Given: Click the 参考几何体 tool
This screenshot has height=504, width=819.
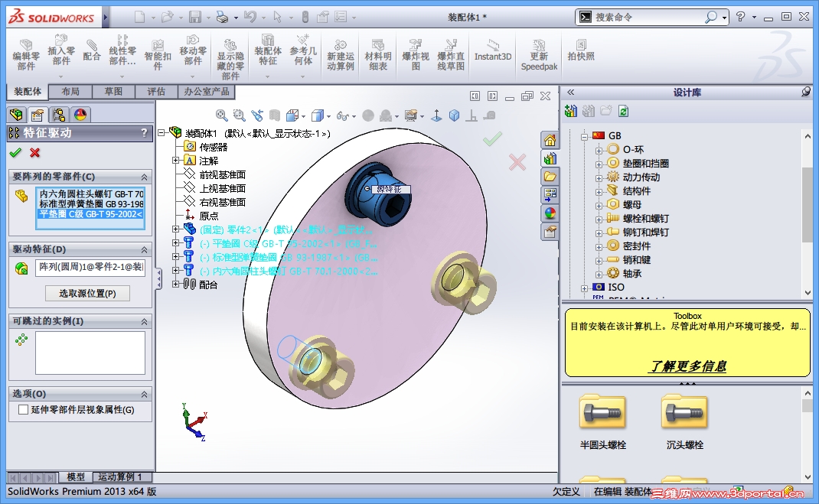Looking at the screenshot, I should click(303, 50).
